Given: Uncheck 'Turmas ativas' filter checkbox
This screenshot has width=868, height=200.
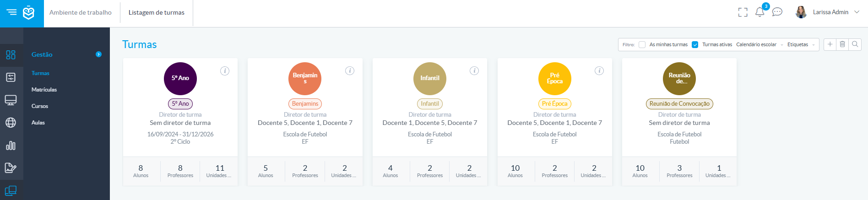Looking at the screenshot, I should pyautogui.click(x=695, y=45).
